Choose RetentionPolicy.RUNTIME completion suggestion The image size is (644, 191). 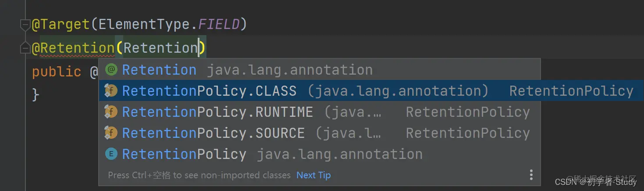point(319,112)
